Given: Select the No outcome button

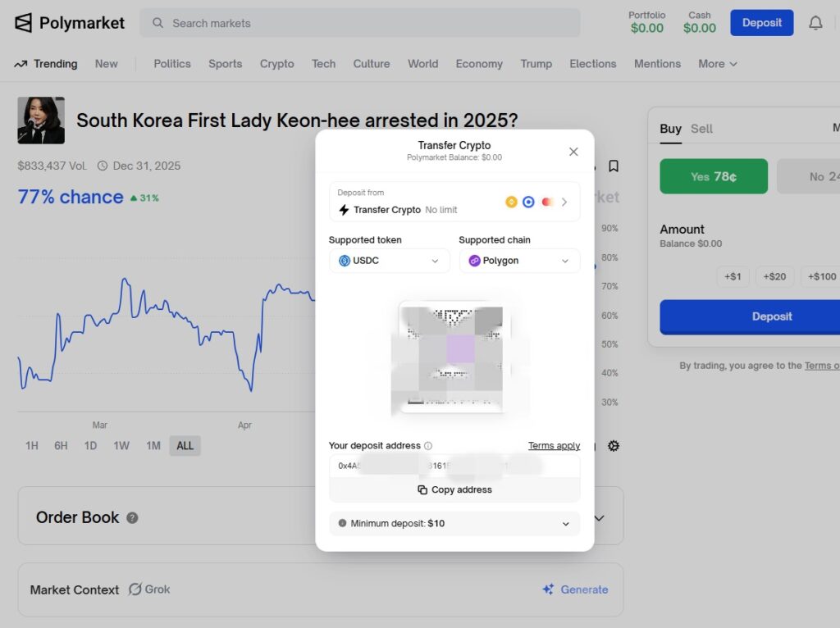Looking at the screenshot, I should pos(808,176).
